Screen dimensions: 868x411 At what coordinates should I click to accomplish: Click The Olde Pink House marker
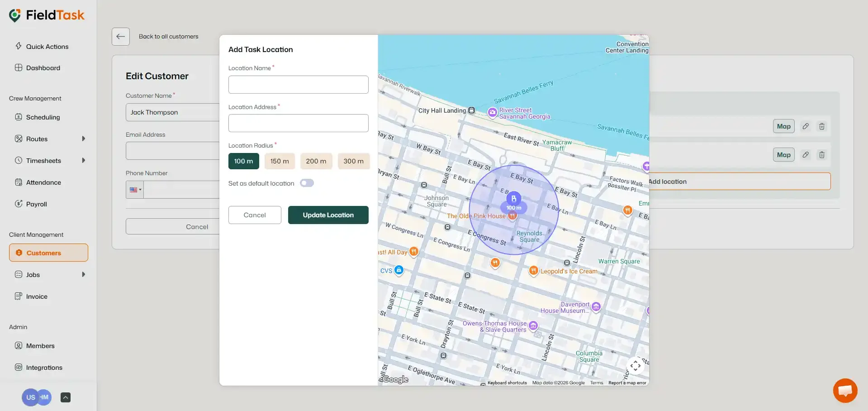pos(512,216)
